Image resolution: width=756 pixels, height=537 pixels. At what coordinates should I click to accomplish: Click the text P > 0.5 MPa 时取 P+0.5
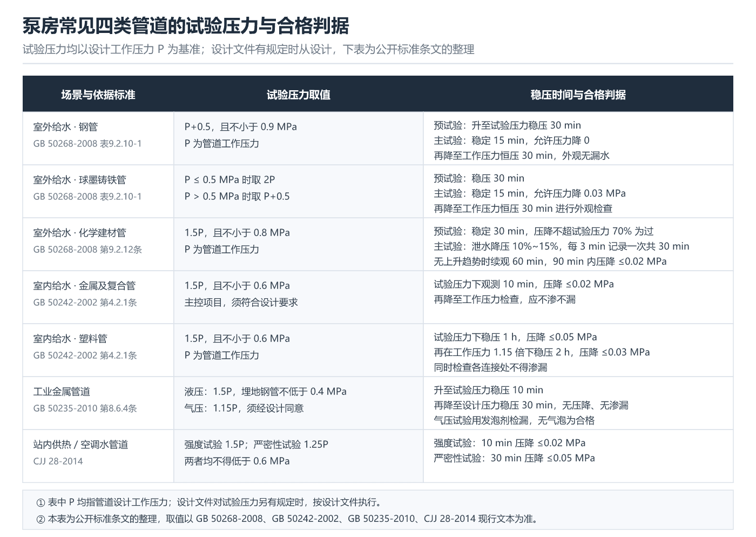(x=237, y=197)
